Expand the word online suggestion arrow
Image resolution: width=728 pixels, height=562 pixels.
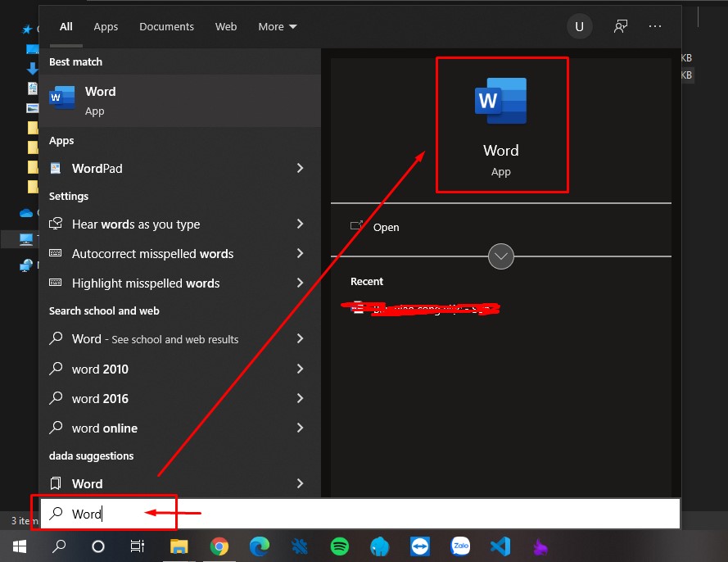pos(300,428)
